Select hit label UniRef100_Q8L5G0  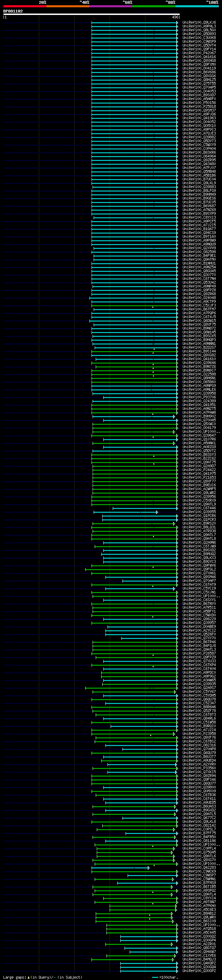(x=199, y=30)
